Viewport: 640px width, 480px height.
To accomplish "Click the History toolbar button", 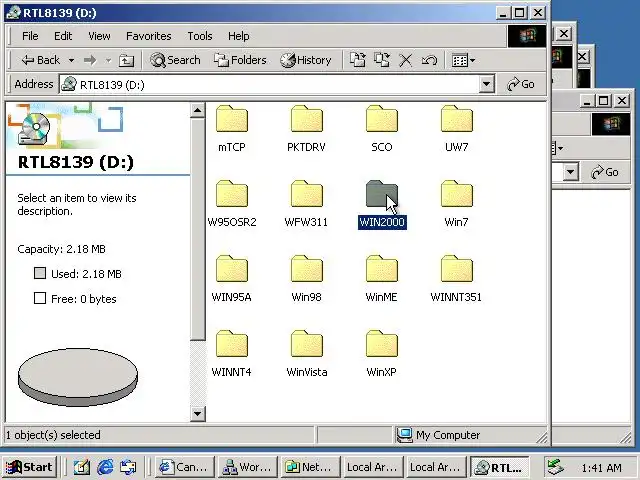I will pos(305,60).
